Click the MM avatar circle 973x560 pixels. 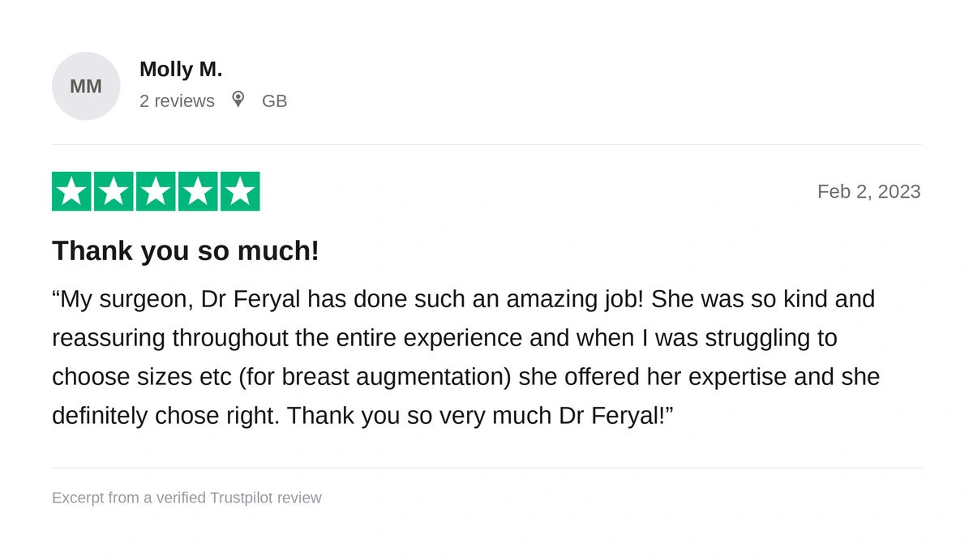point(86,86)
